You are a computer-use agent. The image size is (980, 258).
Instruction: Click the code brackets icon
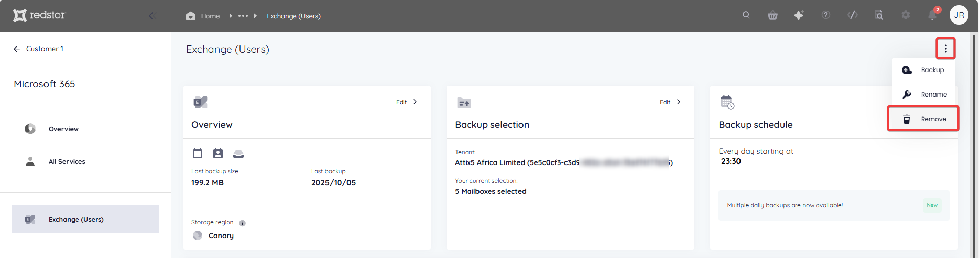point(853,15)
